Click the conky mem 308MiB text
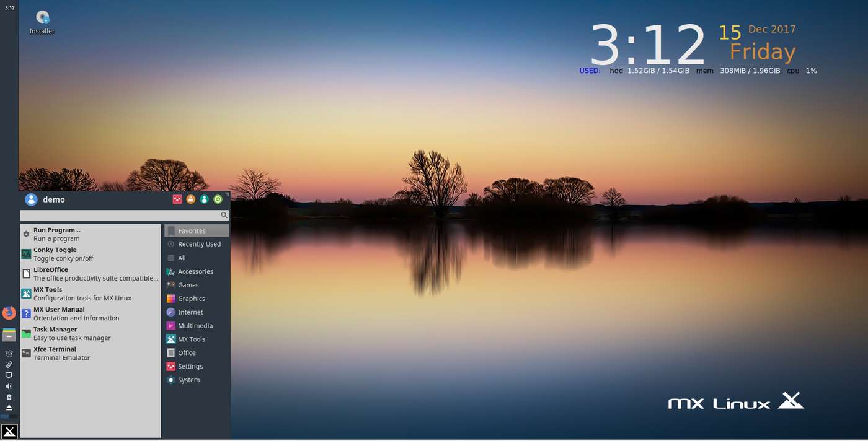This screenshot has width=868, height=441. pyautogui.click(x=738, y=71)
